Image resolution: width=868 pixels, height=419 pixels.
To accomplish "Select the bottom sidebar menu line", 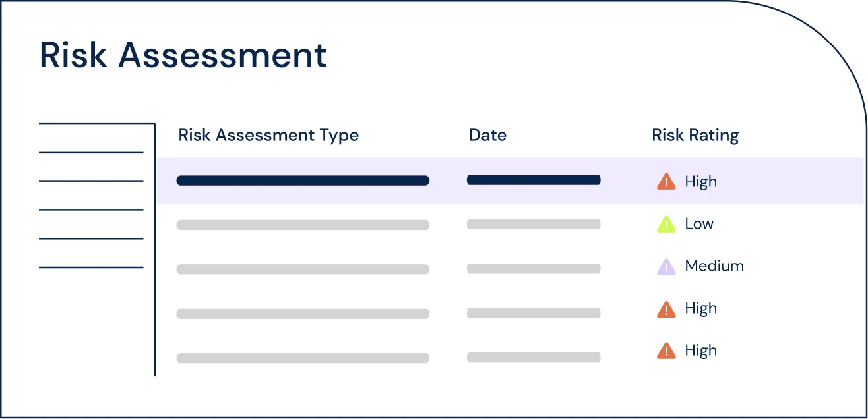I will (91, 267).
